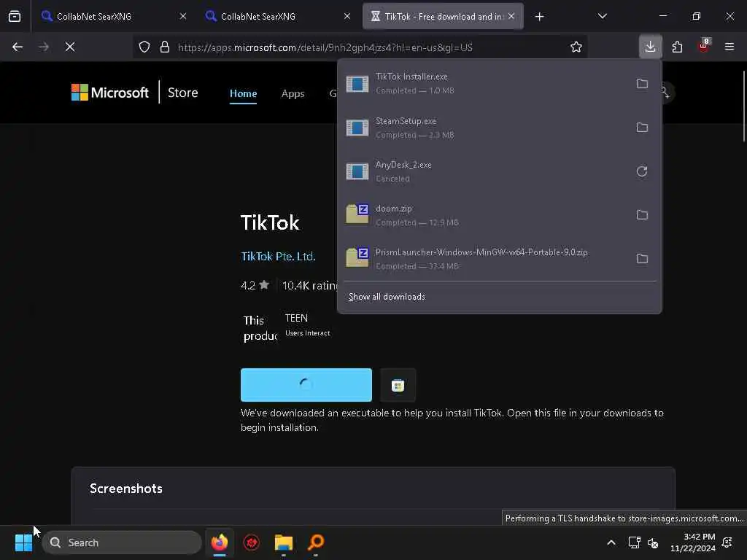The width and height of the screenshot is (747, 560).
Task: Open the TikTok Installer.exe download entry
Action: (x=484, y=83)
